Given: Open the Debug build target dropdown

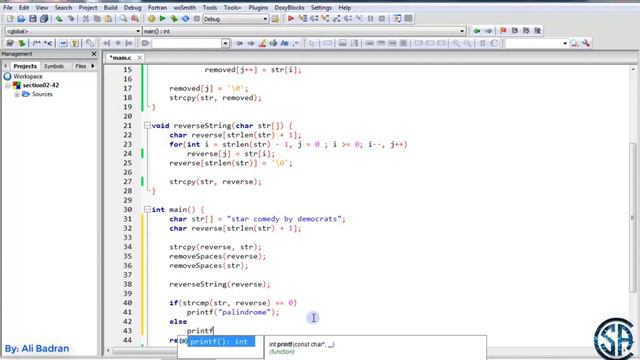Looking at the screenshot, I should 265,19.
